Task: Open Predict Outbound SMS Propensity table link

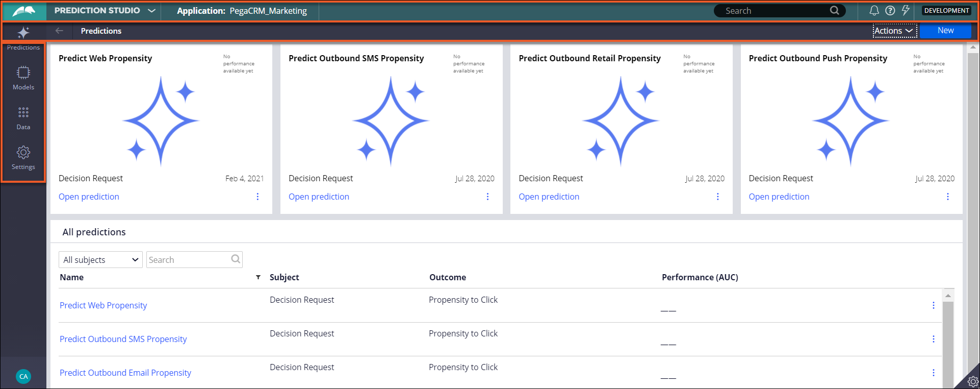Action: (123, 339)
